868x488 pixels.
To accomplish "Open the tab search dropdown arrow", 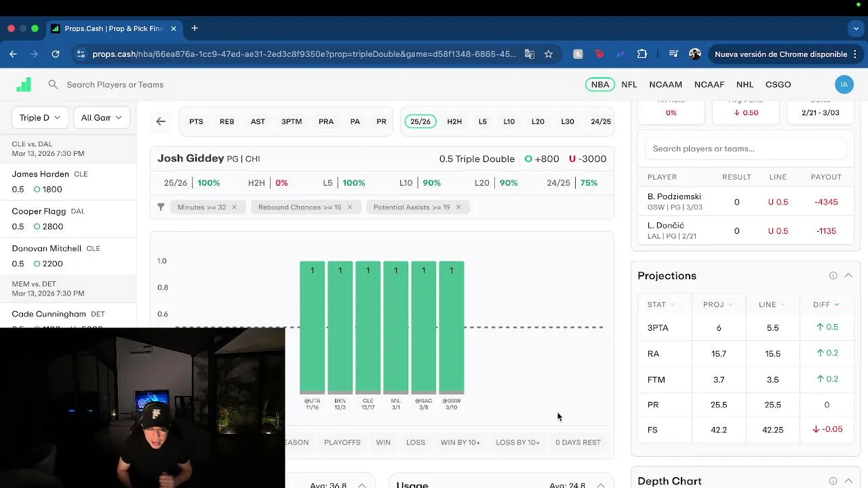I will pos(856,28).
